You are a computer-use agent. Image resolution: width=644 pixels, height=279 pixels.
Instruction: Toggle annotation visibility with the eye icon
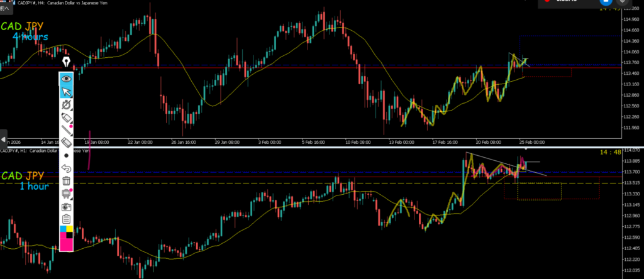pos(67,79)
